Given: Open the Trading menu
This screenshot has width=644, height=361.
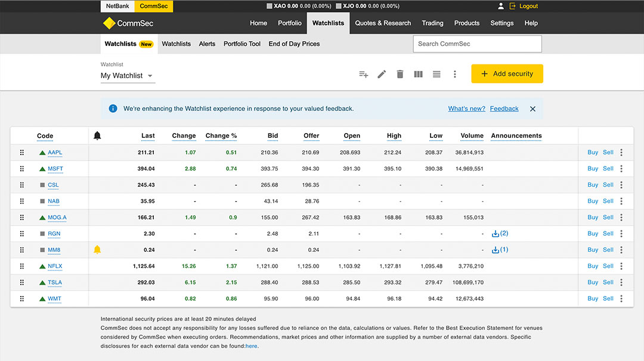Looking at the screenshot, I should 432,23.
